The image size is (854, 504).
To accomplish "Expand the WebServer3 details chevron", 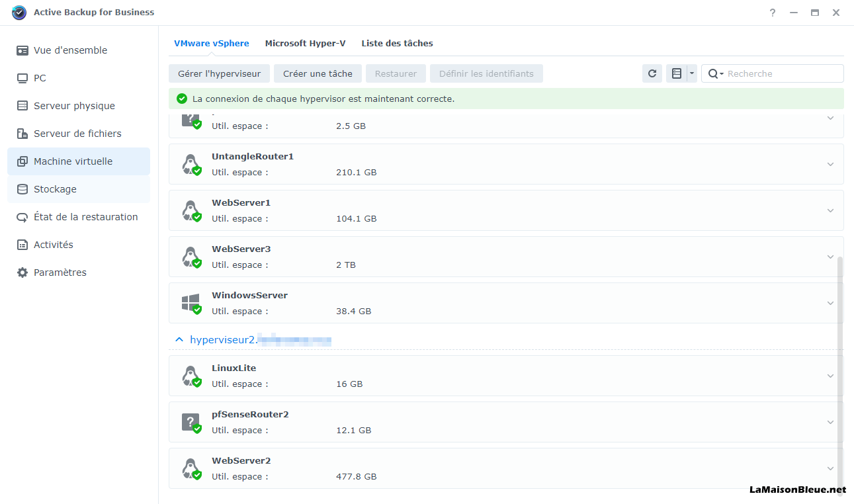I will pos(830,257).
